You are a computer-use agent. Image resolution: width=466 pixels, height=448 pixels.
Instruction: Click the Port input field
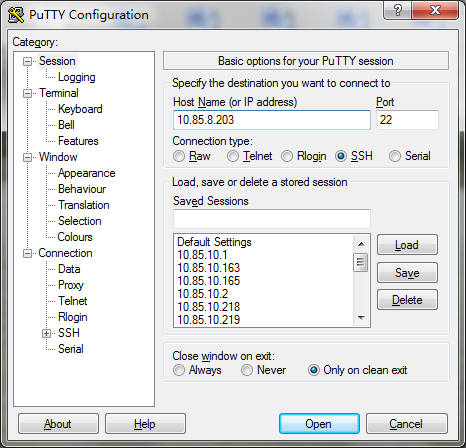coord(407,120)
